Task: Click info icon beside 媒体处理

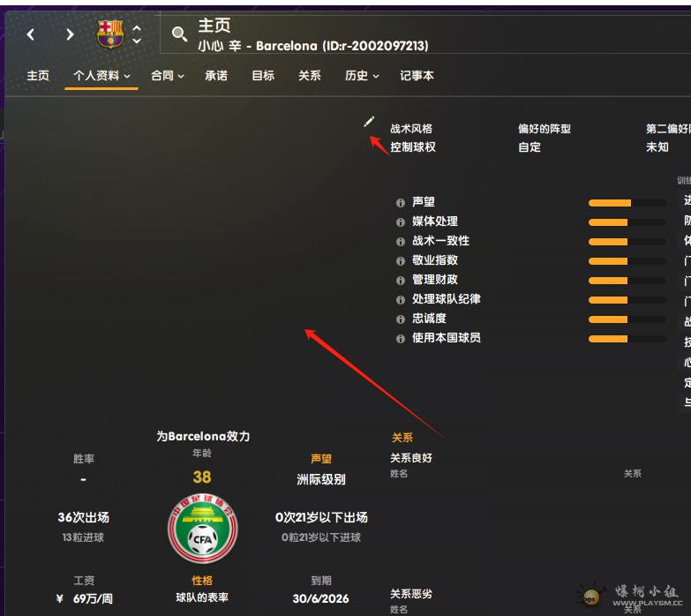Action: [400, 222]
